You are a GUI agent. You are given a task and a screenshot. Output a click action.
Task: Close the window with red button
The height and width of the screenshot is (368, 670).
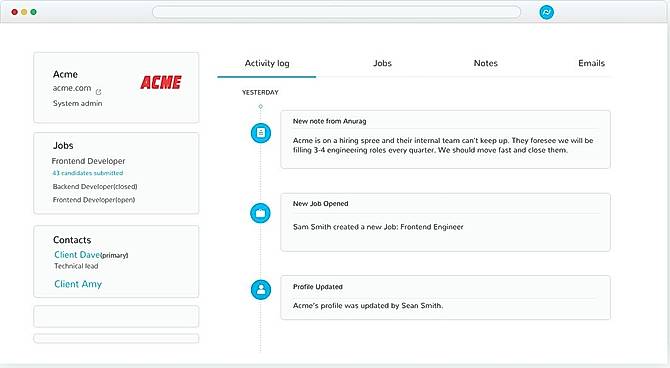pyautogui.click(x=15, y=12)
